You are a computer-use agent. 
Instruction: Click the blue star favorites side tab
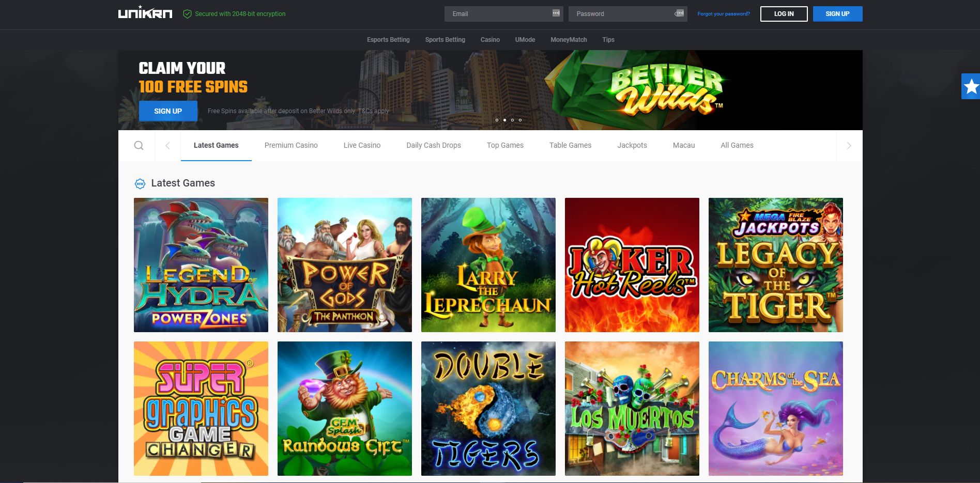971,86
